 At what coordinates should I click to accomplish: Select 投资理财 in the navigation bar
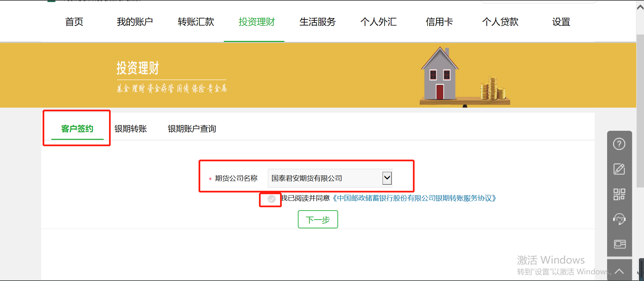(257, 22)
